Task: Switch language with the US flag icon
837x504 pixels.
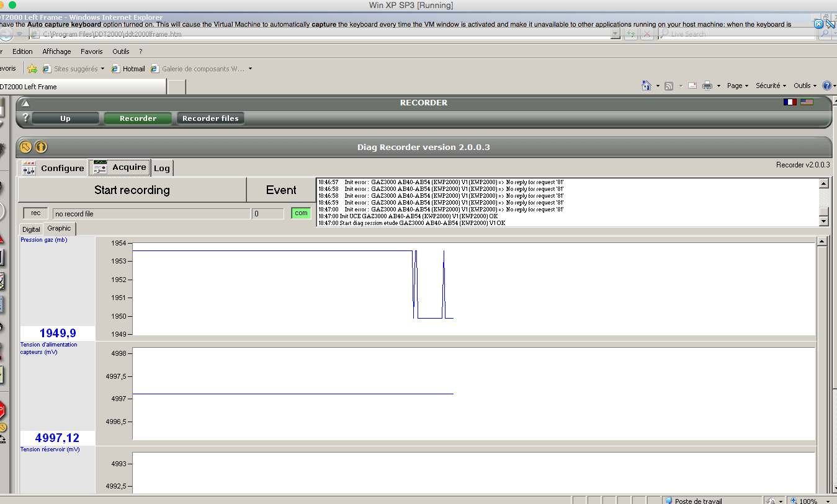Action: pos(807,102)
